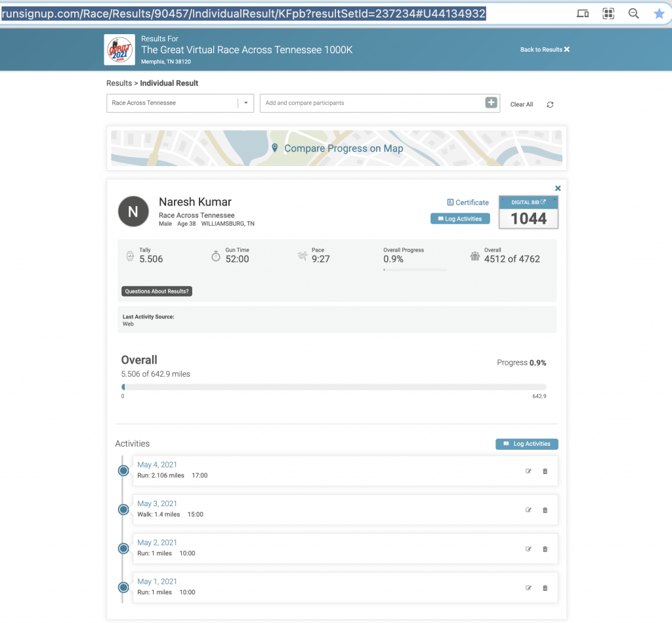The width and height of the screenshot is (672, 623).
Task: Click the Gun Time stopwatch icon
Action: (216, 256)
